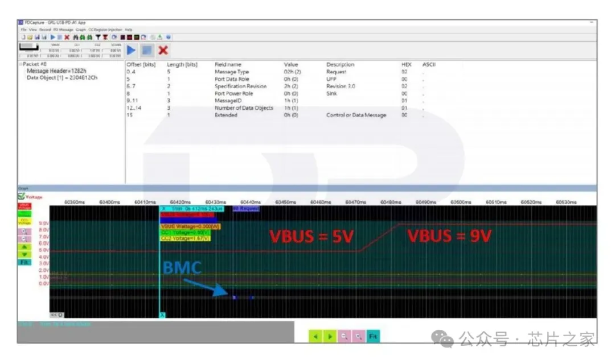The width and height of the screenshot is (615, 364).
Task: Click the upper magnifier zoom icon at left of graph
Action: click(x=25, y=232)
